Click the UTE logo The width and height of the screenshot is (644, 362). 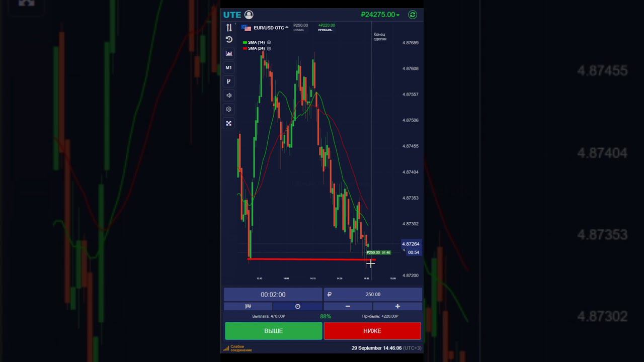click(x=232, y=15)
